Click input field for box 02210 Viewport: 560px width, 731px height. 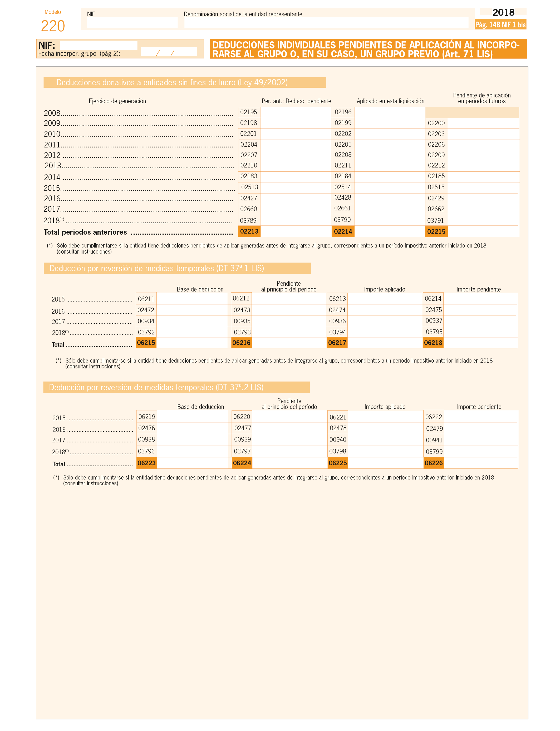(296, 166)
